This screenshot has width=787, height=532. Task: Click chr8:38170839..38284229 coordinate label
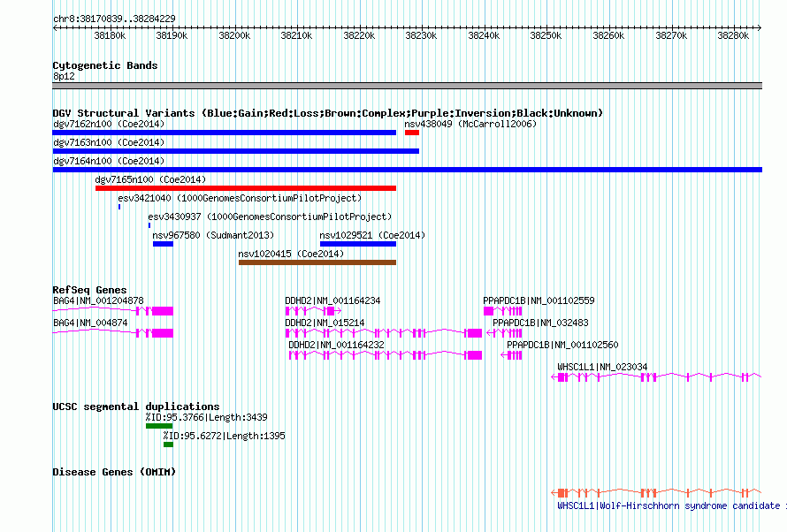point(114,19)
